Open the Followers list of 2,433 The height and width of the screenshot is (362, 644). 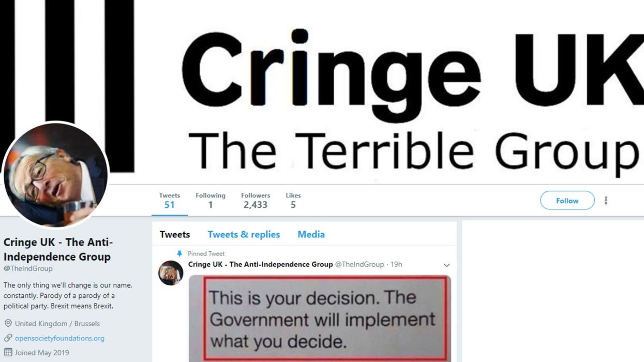(256, 201)
